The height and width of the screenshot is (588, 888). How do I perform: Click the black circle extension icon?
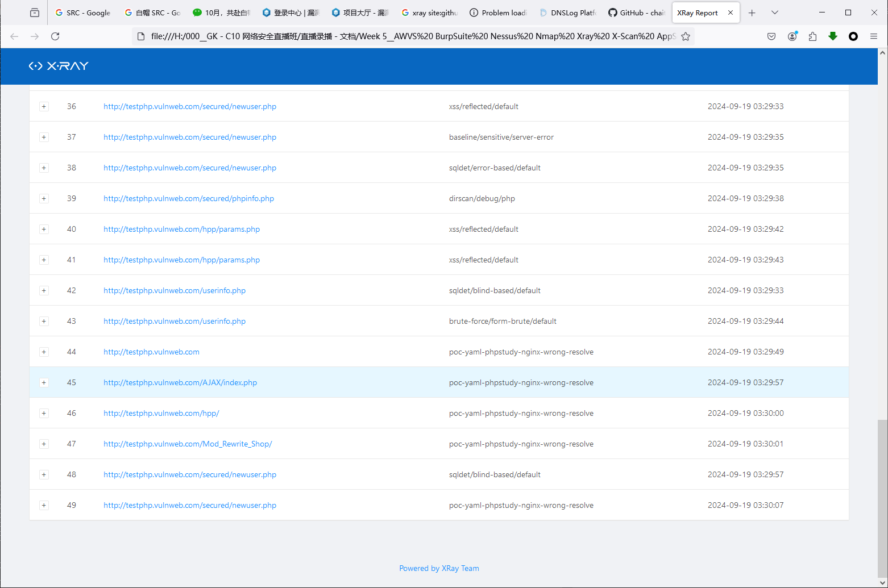pos(853,36)
